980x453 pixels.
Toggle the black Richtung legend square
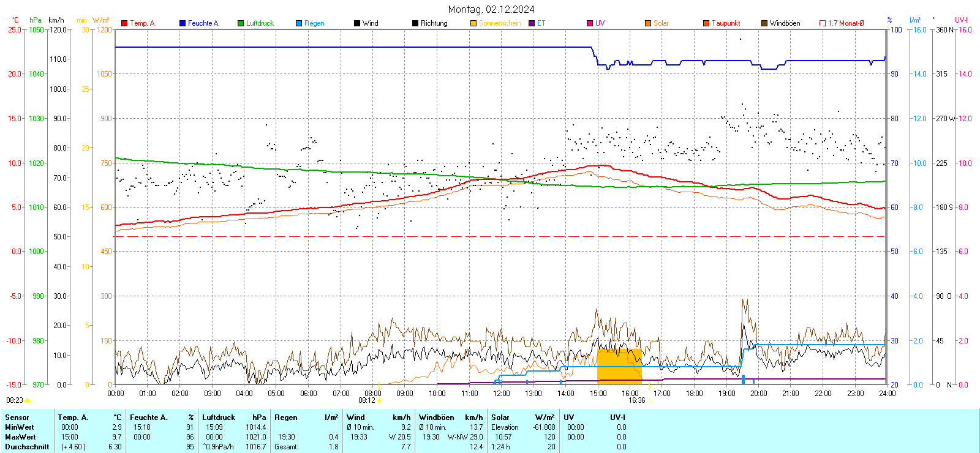point(415,23)
